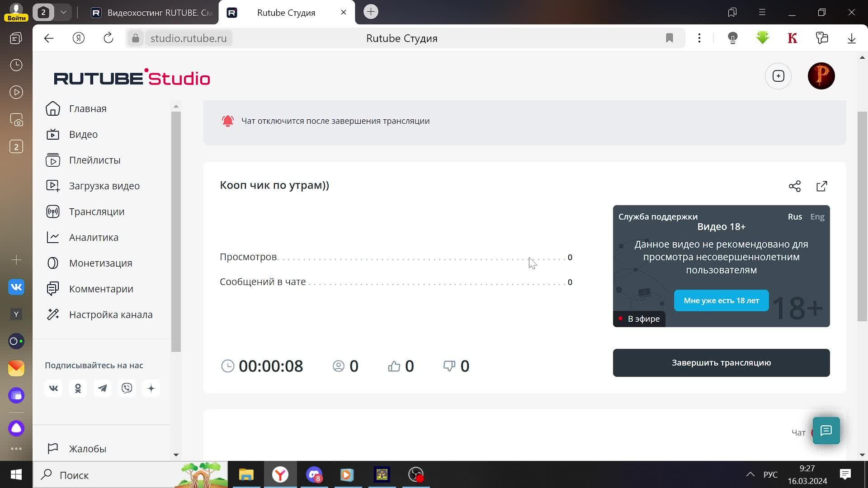This screenshot has height=488, width=868.
Task: Switch support widget language to Eng
Action: pos(817,217)
